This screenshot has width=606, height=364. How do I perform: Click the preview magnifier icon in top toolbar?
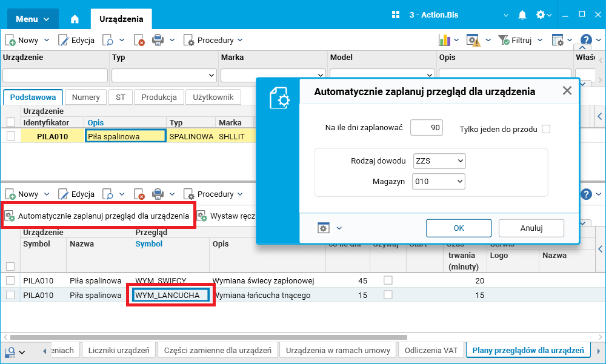coord(108,40)
